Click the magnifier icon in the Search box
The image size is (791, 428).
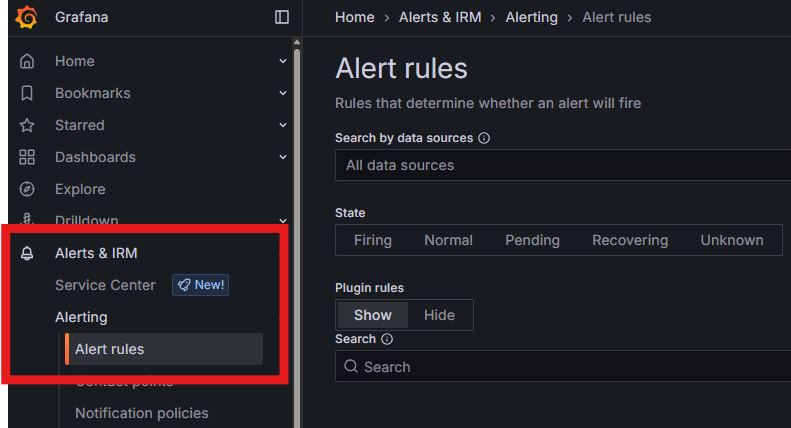click(351, 366)
